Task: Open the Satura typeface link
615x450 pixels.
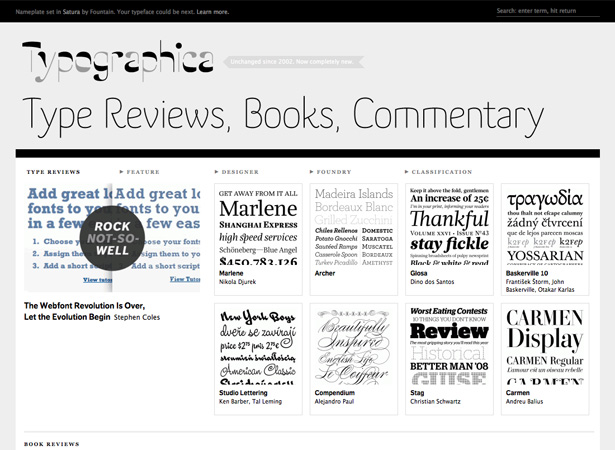Action: click(x=71, y=12)
